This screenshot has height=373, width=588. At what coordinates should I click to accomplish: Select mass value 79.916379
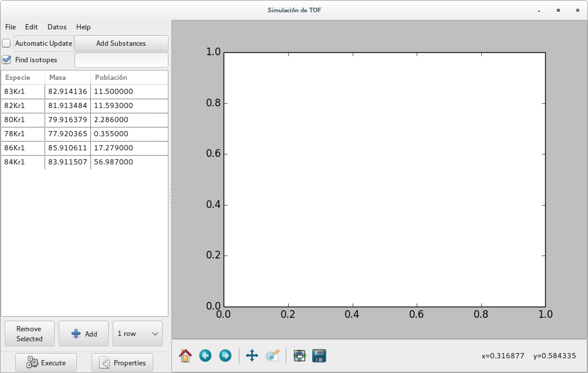tap(67, 120)
